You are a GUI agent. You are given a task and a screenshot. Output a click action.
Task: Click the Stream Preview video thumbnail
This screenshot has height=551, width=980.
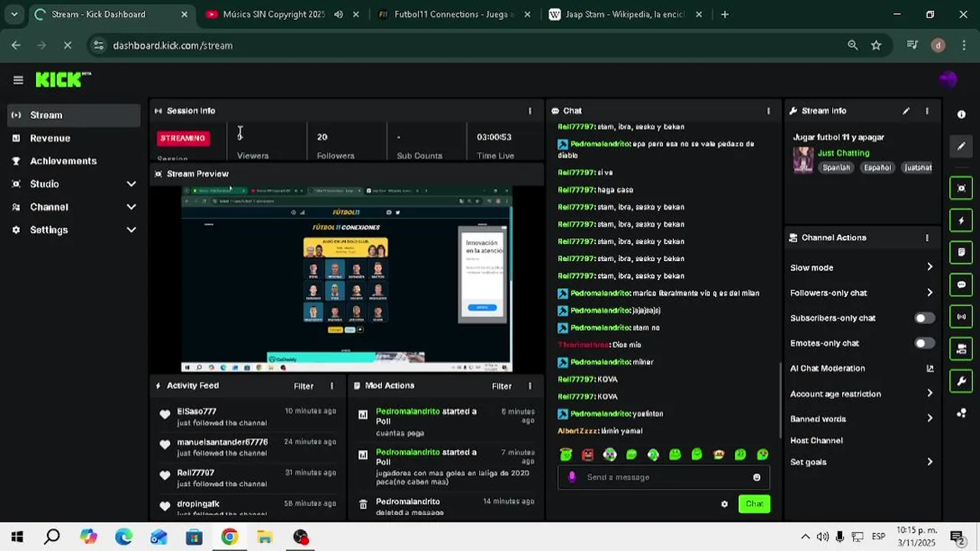click(x=346, y=279)
